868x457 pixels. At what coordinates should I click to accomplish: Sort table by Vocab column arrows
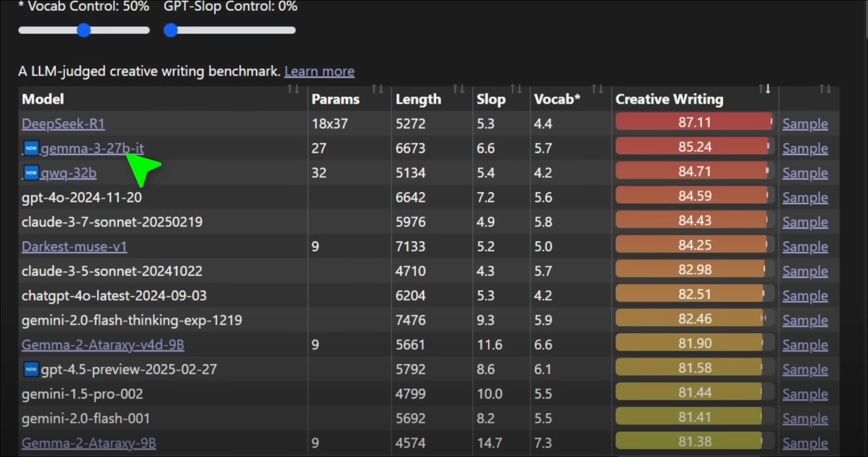point(597,89)
